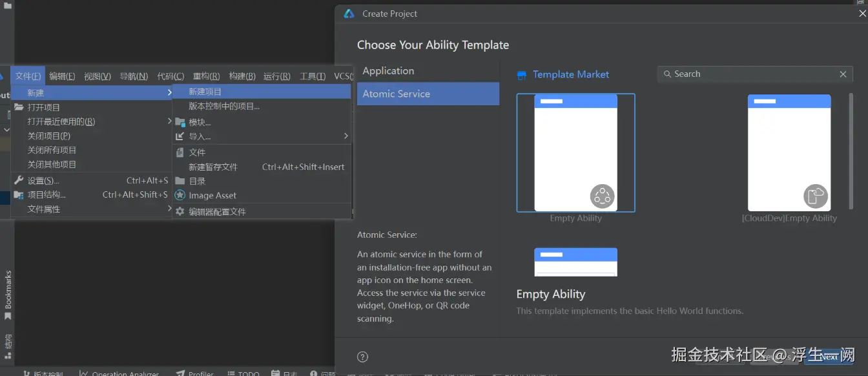
Task: Clear the search with the X icon
Action: 843,74
